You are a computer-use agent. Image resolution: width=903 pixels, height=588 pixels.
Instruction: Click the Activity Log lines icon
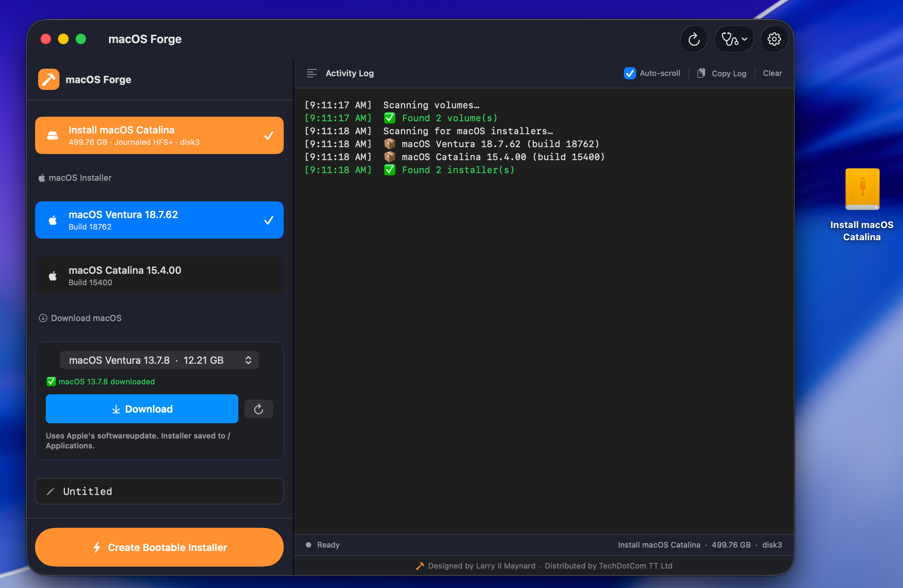(x=312, y=73)
